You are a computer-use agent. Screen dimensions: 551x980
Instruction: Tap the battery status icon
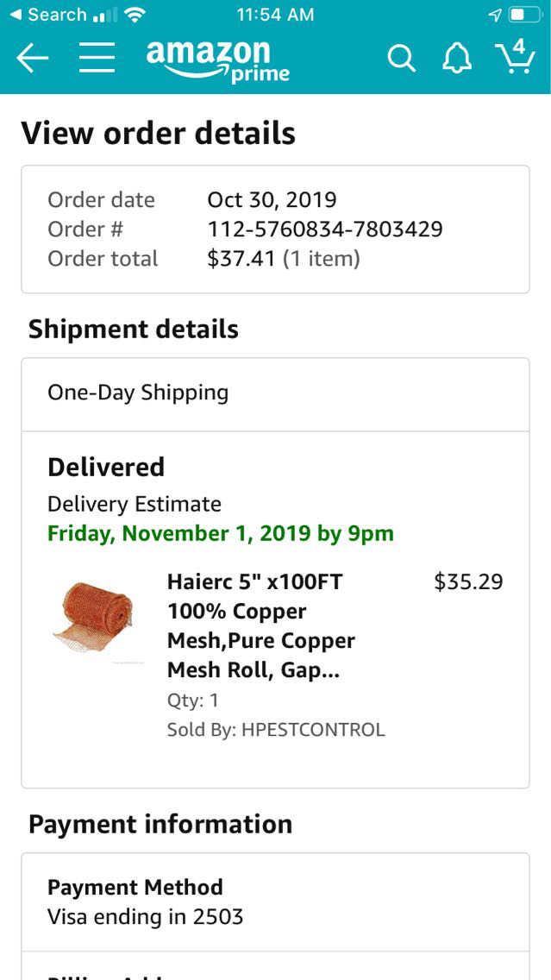(523, 15)
